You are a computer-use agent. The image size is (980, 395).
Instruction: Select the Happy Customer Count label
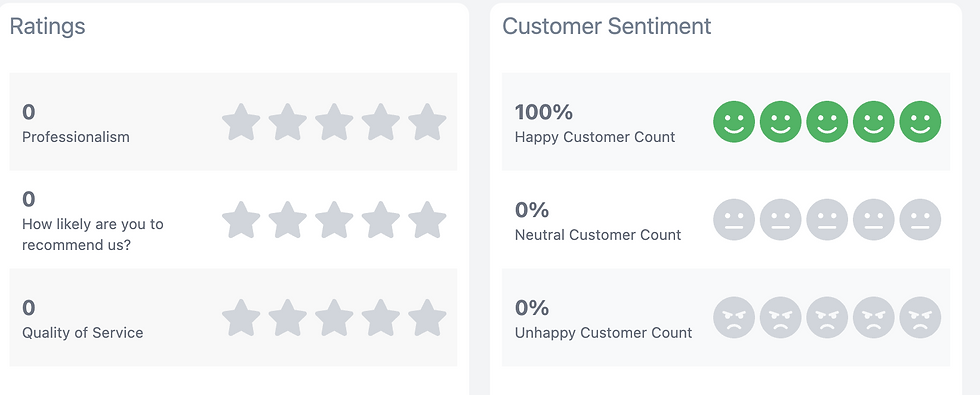click(x=595, y=137)
